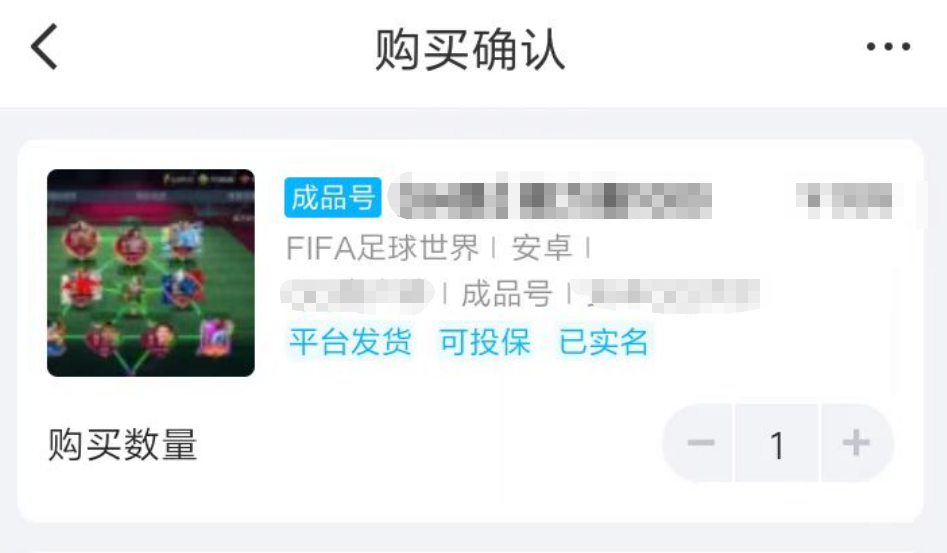Select the 安卓 platform label
The image size is (947, 553).
(542, 248)
